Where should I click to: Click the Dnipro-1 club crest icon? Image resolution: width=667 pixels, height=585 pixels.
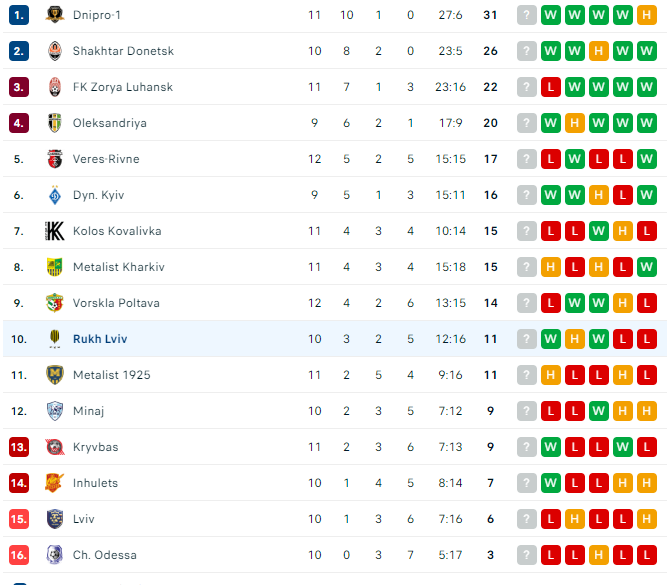(x=54, y=15)
